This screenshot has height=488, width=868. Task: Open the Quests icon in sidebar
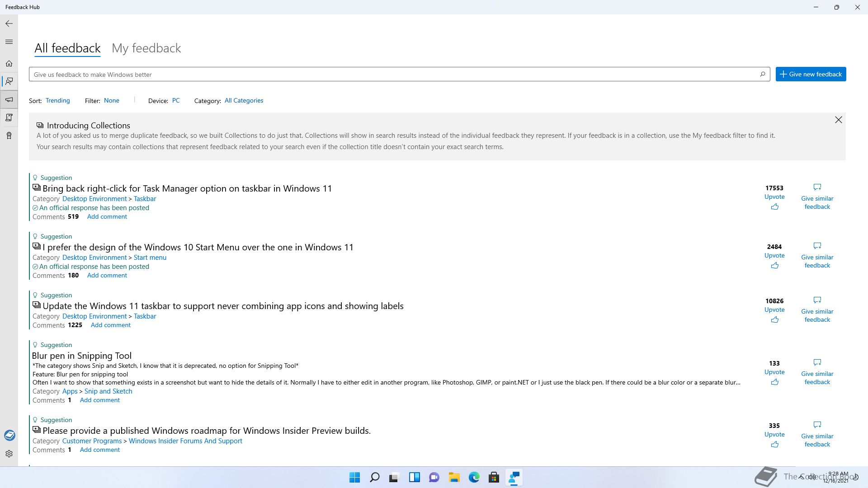click(9, 117)
